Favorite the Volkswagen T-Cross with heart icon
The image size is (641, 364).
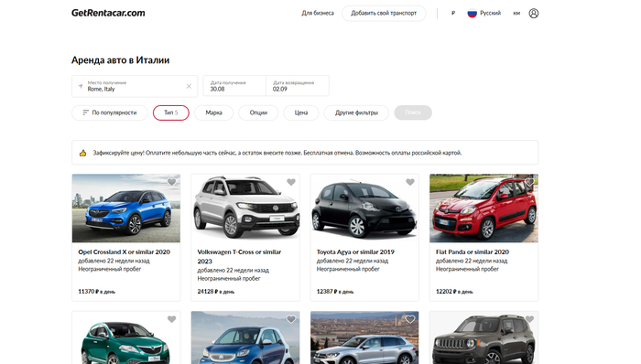291,182
